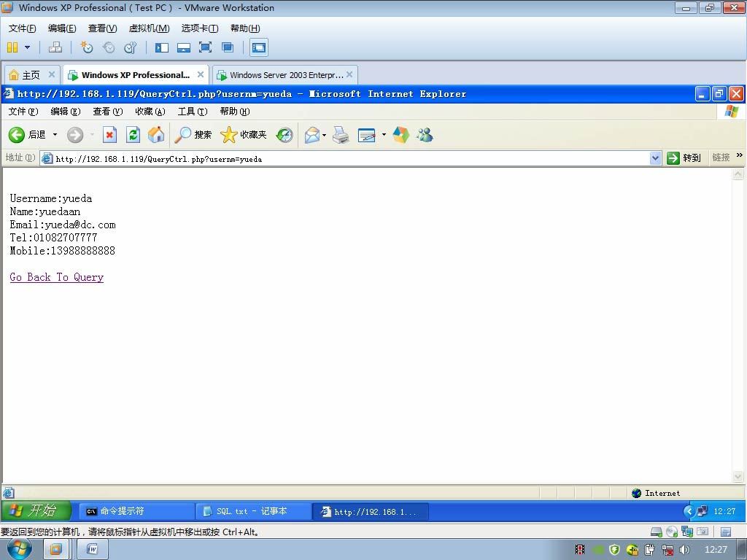Click the host volume speaker tray icon
The image size is (747, 560).
tap(684, 550)
